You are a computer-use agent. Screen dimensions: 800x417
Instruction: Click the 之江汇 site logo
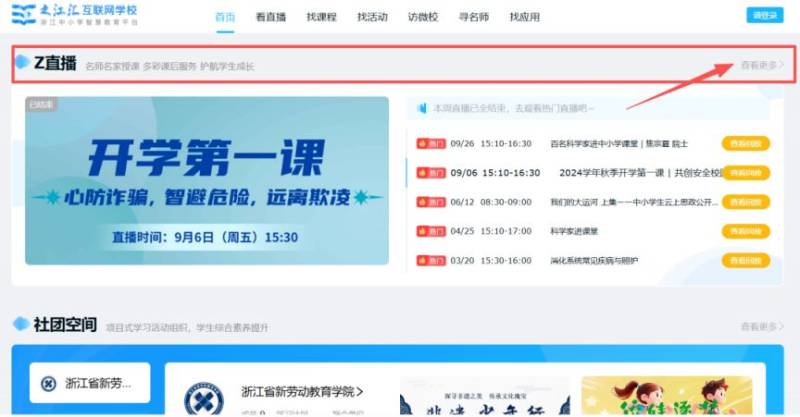click(74, 15)
